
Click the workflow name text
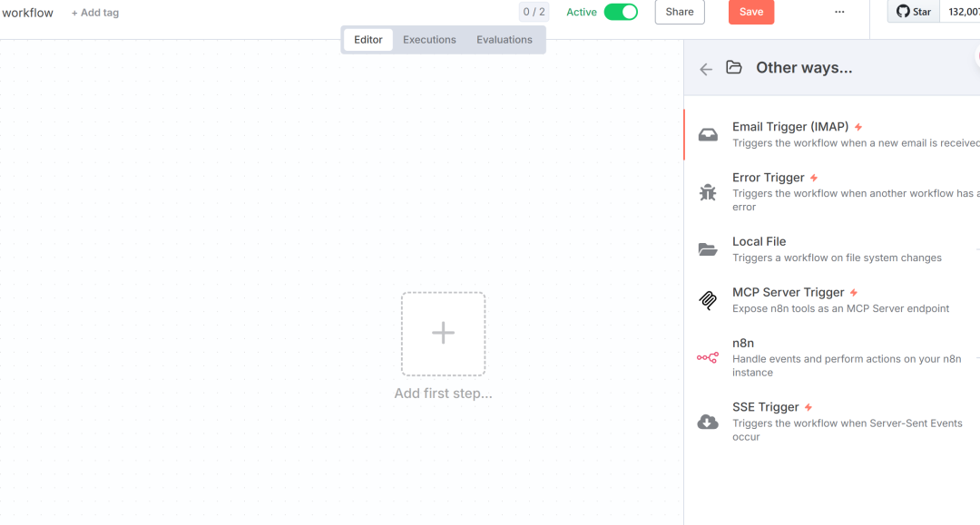click(27, 13)
